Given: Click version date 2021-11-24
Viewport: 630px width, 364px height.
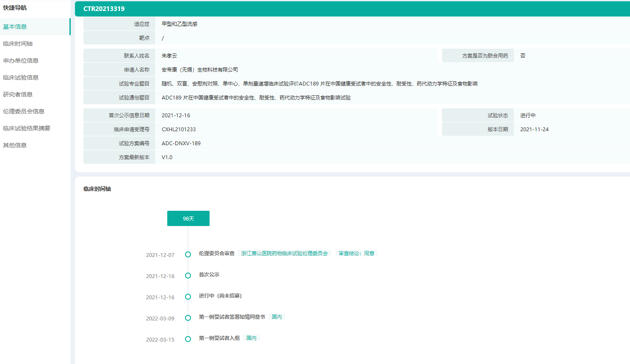Looking at the screenshot, I should point(534,130).
